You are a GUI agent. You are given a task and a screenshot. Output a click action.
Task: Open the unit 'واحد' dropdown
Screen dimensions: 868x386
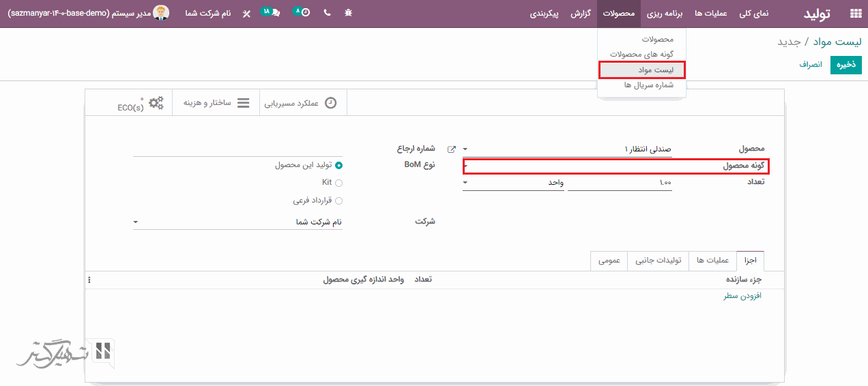(x=465, y=183)
